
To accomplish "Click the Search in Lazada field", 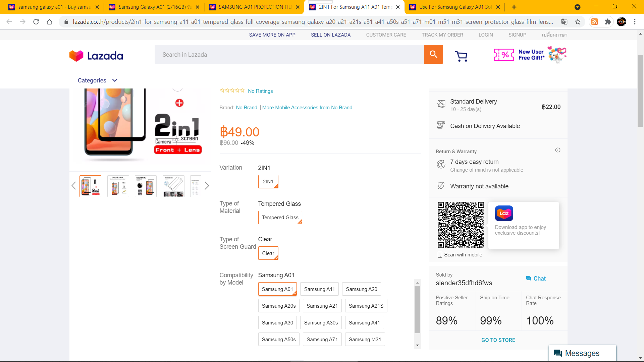I will [x=289, y=54].
